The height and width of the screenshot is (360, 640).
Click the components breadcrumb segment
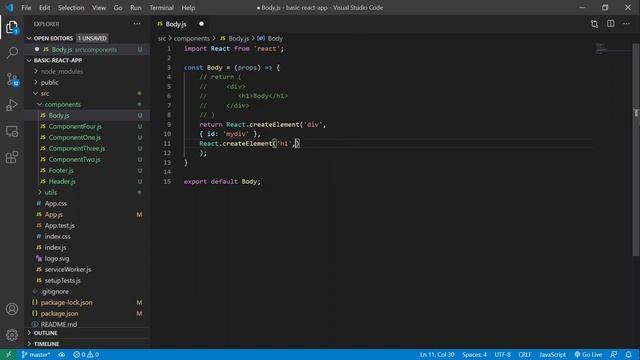click(191, 38)
